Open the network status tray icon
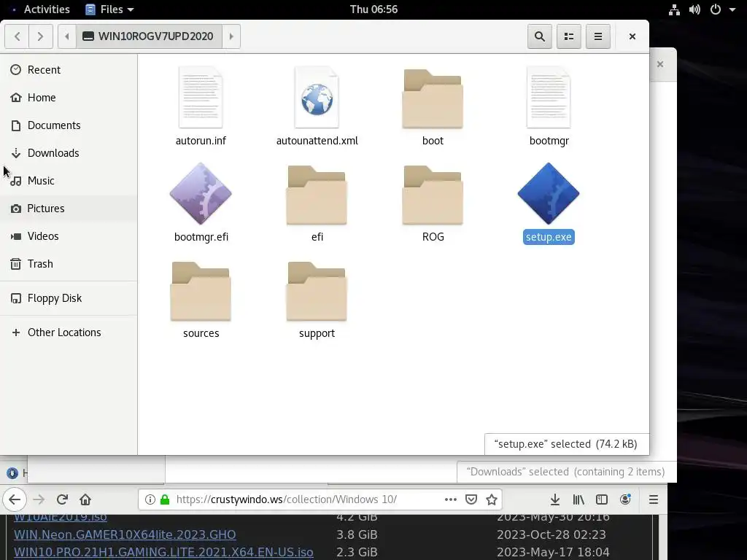This screenshot has height=560, width=747. (674, 9)
